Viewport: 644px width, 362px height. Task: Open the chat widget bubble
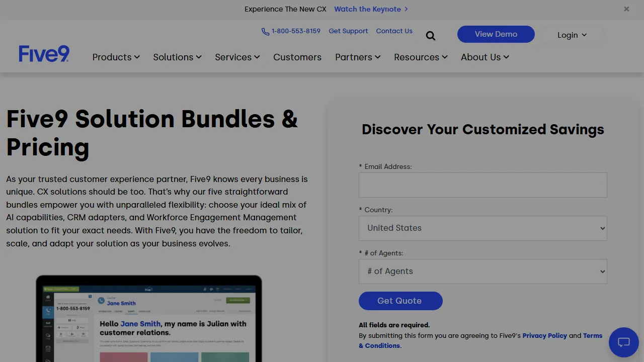pos(624,342)
